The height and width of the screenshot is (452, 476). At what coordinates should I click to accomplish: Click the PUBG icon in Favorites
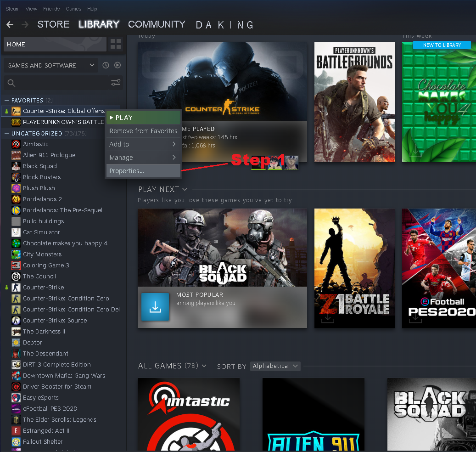[16, 122]
